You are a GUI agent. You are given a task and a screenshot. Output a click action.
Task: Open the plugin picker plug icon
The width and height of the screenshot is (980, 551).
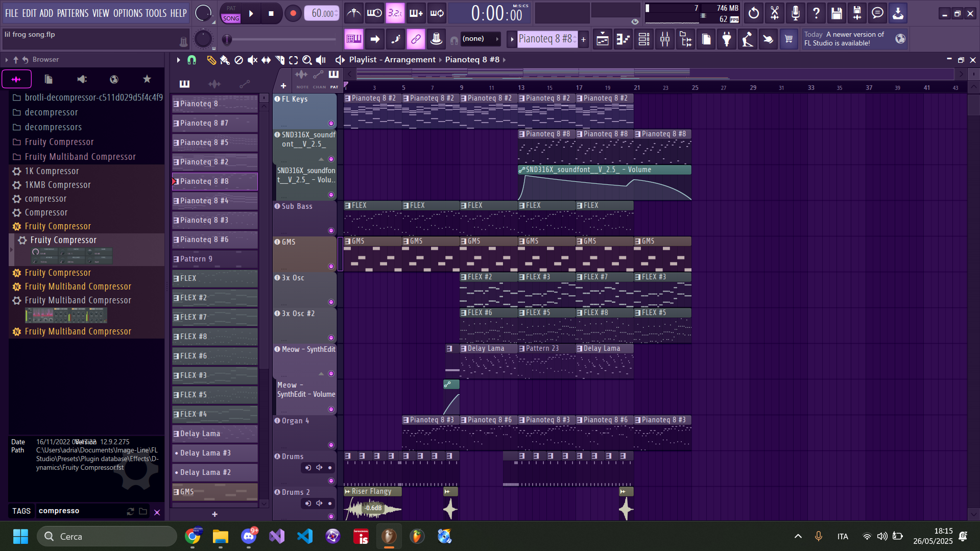coord(727,39)
